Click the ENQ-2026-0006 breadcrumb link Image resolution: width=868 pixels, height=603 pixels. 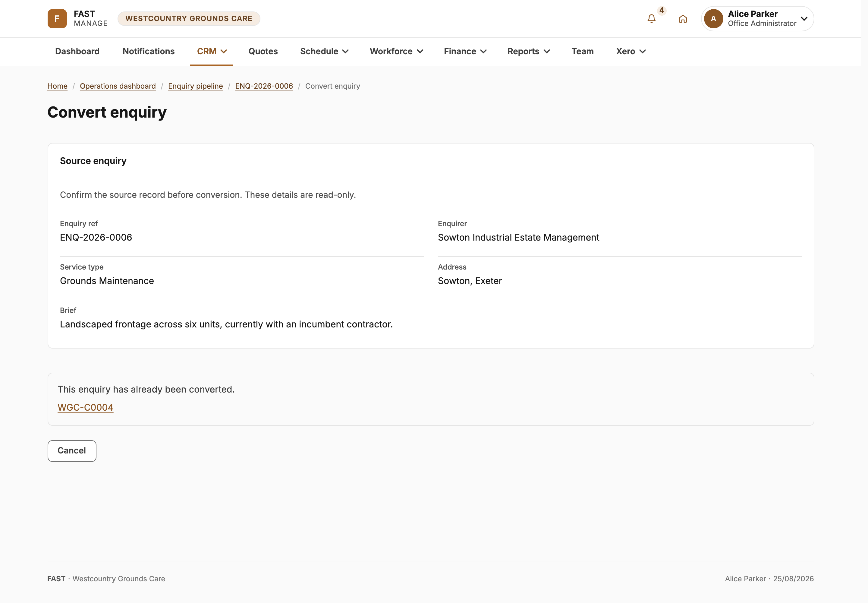[264, 86]
